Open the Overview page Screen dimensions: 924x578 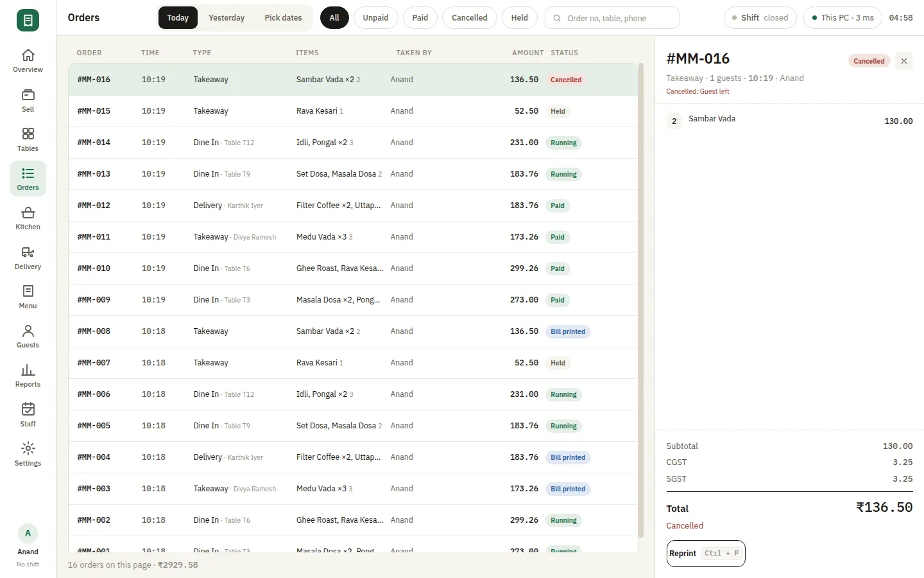click(x=28, y=61)
